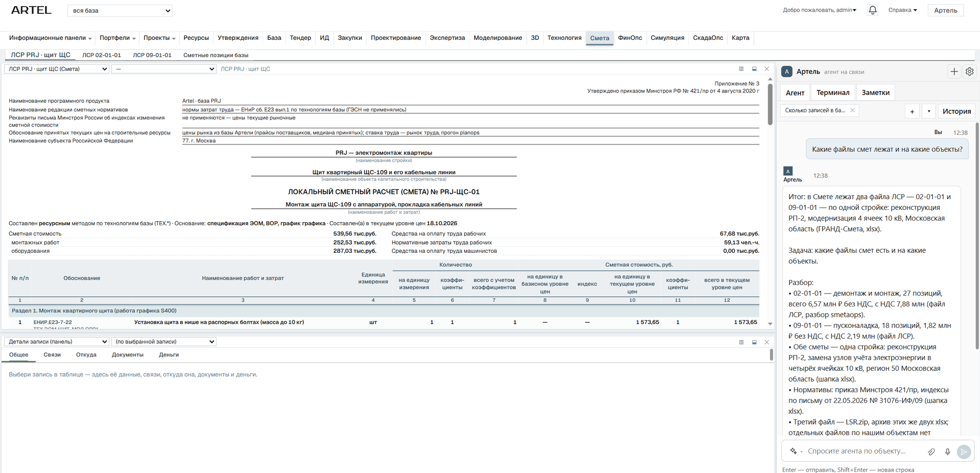Open the notifications bell

pos(872,10)
